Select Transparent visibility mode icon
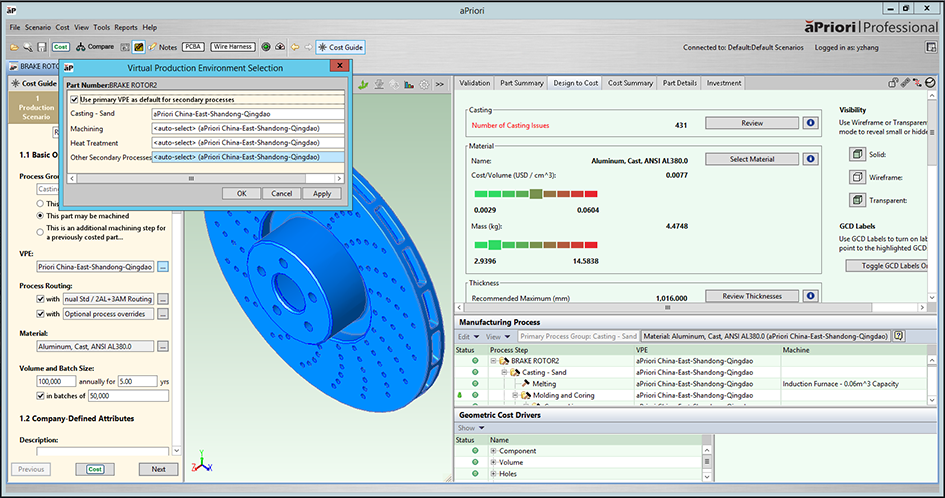 [x=857, y=200]
